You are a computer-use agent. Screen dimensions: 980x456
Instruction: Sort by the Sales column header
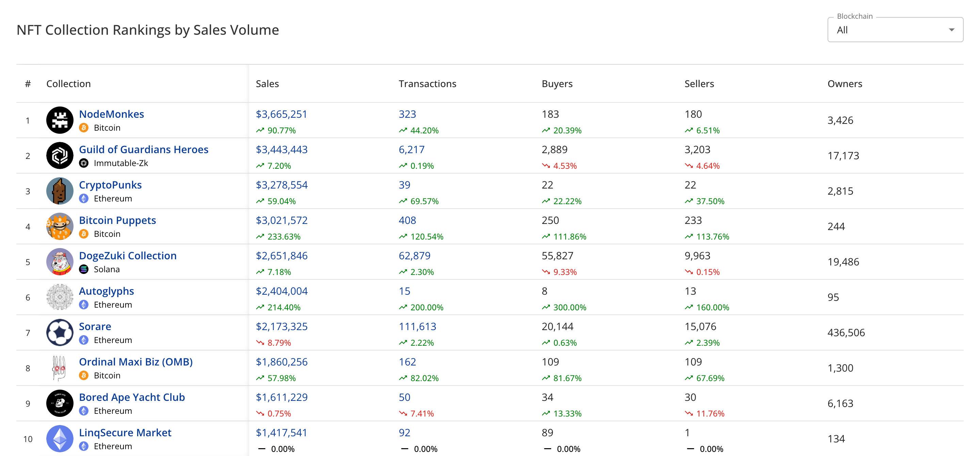click(x=267, y=84)
